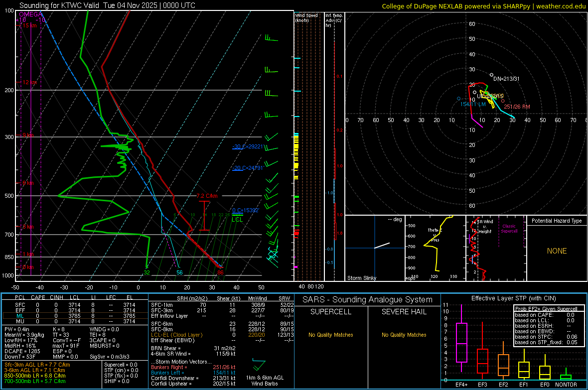588x390 pixels.
Task: Click the yellow NONE hazard type text
Action: point(557,251)
